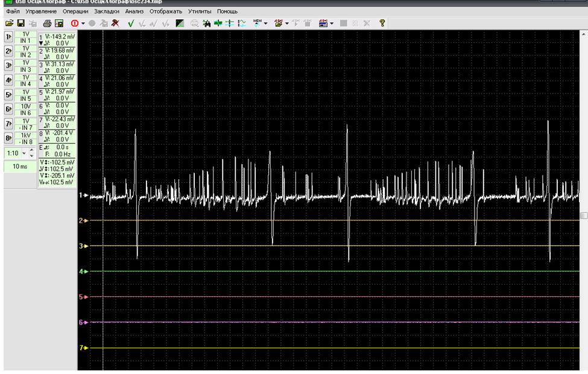Open the MEM toolbar dropdown arrow
588x374 pixels.
click(x=265, y=24)
